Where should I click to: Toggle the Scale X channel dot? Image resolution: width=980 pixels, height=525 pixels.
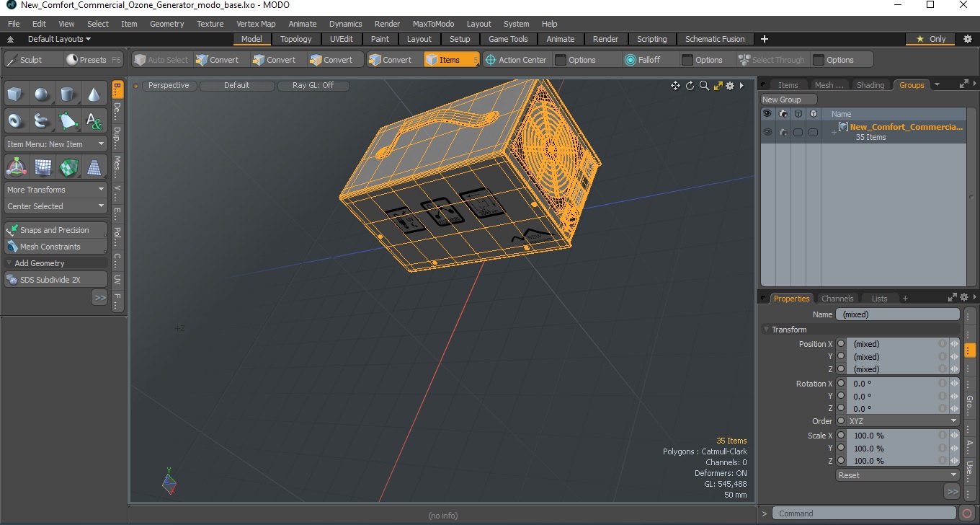[841, 436]
